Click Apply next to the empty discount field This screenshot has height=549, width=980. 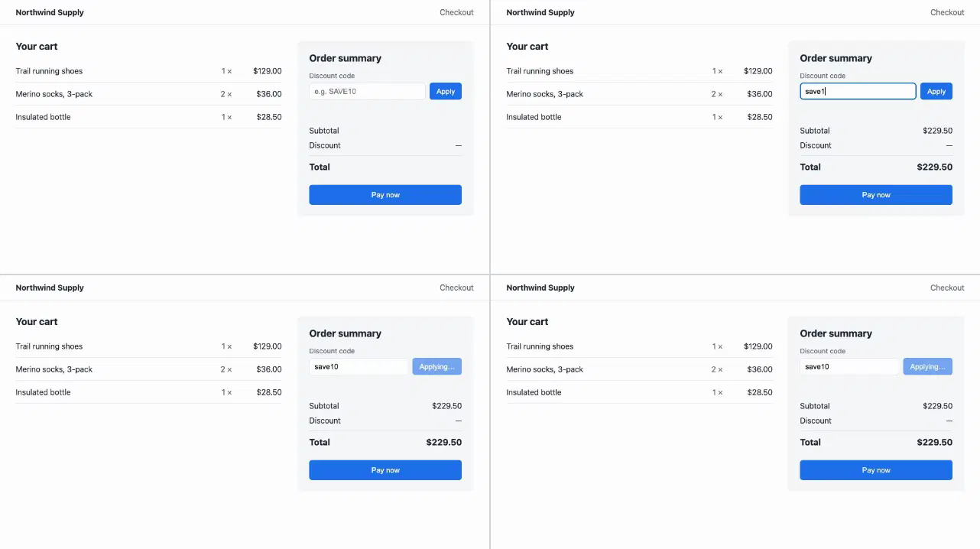pyautogui.click(x=446, y=91)
